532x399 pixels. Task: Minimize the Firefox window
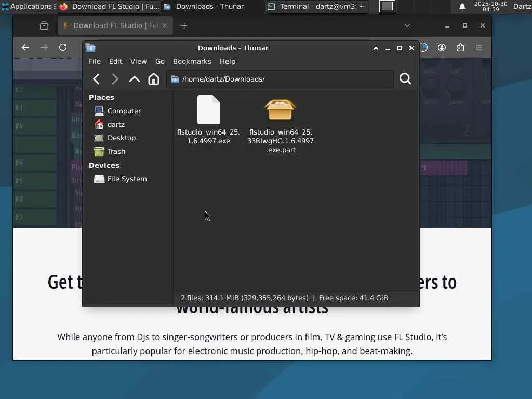[447, 26]
